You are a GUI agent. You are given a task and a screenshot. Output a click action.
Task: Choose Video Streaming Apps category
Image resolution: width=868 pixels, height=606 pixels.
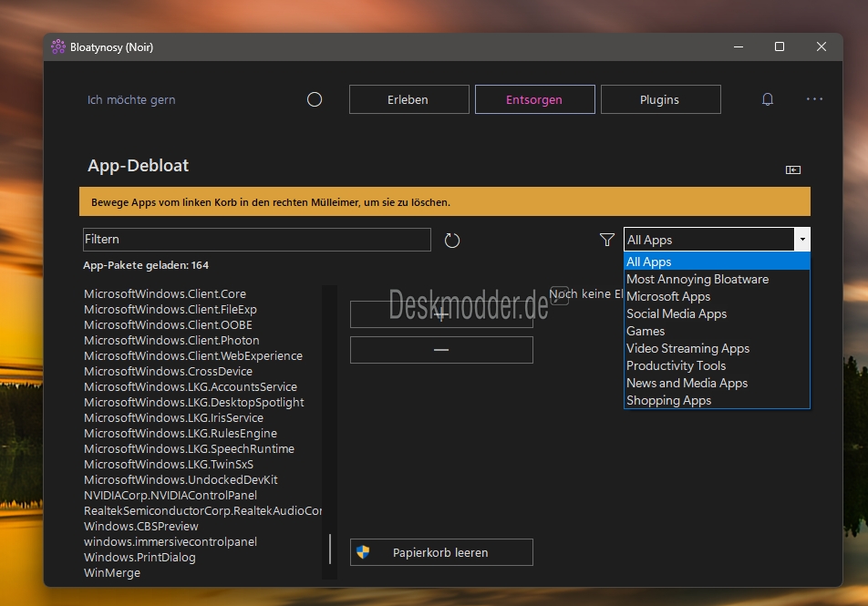pyautogui.click(x=717, y=348)
